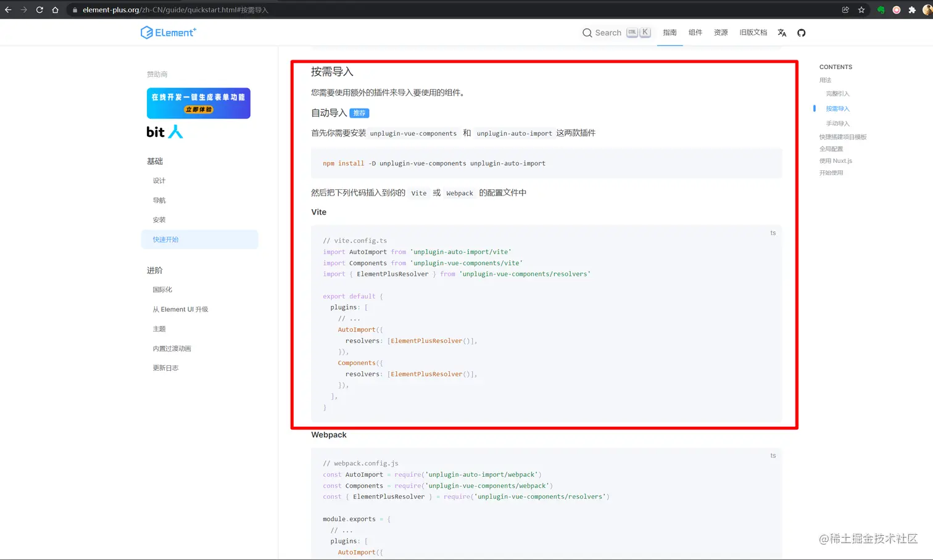Screen dimensions: 933x560
Task: Select 快速开始 in the sidebar
Action: pyautogui.click(x=199, y=239)
